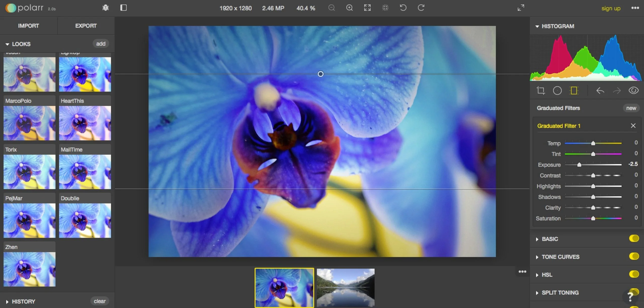Click the Contrast slider track
Viewport: 644px width, 308px height.
pyautogui.click(x=593, y=175)
